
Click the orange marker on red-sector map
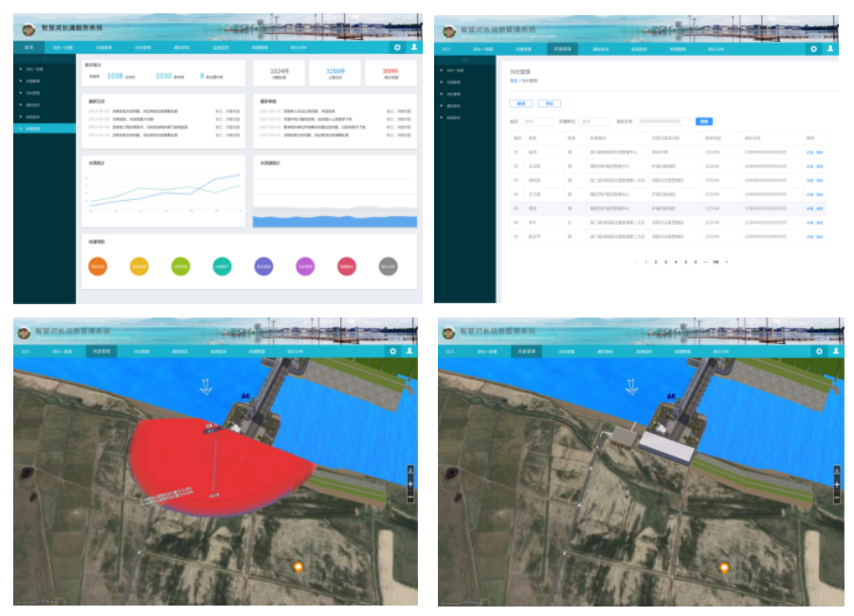coord(298,567)
